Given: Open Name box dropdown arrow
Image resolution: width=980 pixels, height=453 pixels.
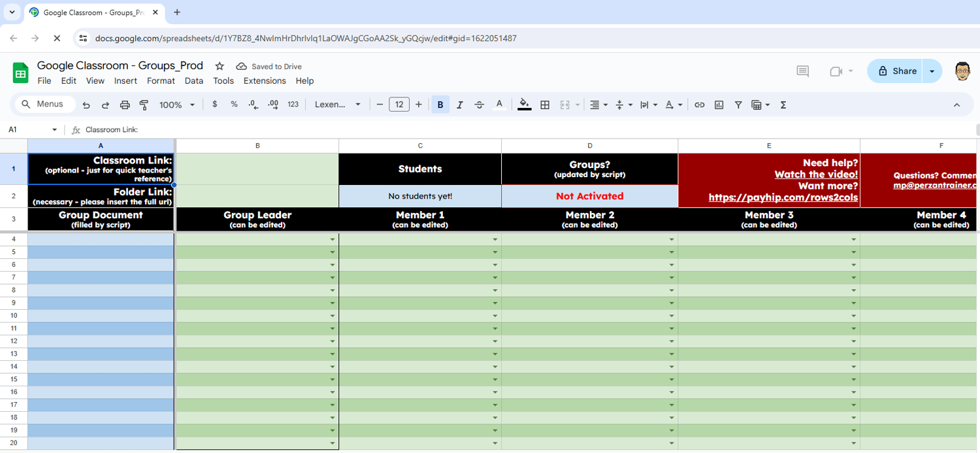Looking at the screenshot, I should [x=54, y=130].
